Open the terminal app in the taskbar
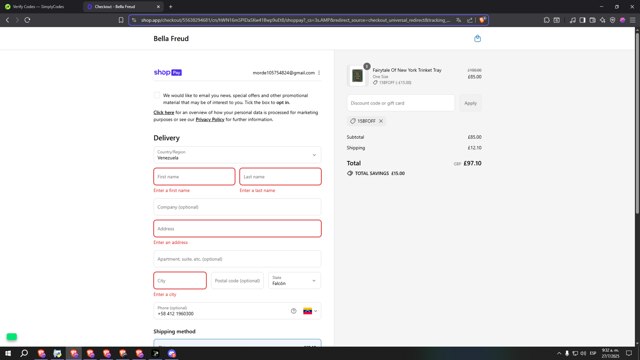This screenshot has height=360, width=640. 156,353
